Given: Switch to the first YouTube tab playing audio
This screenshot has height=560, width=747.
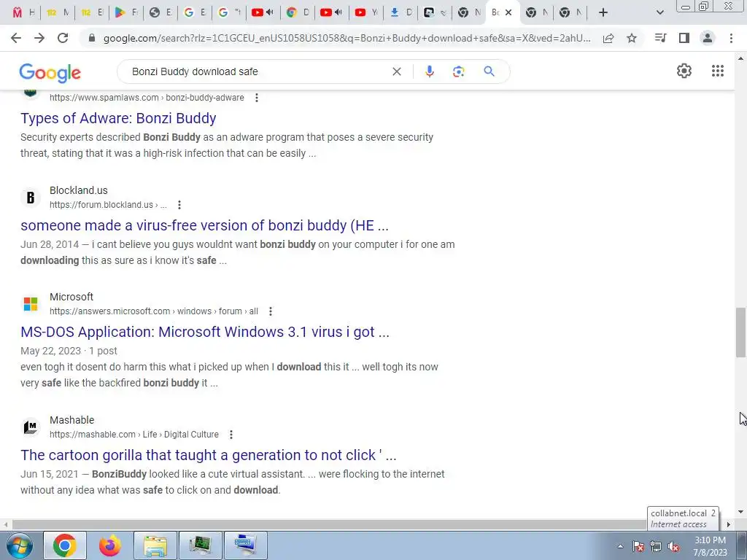Looking at the screenshot, I should point(263,12).
